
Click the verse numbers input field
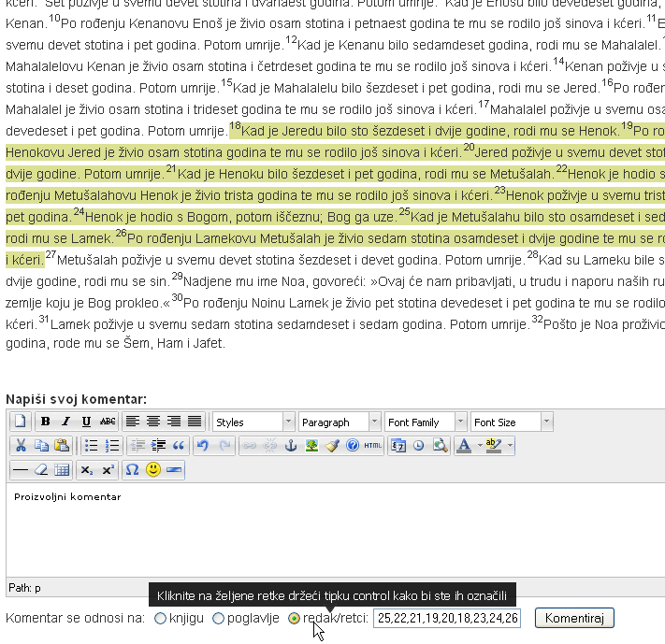pyautogui.click(x=447, y=618)
